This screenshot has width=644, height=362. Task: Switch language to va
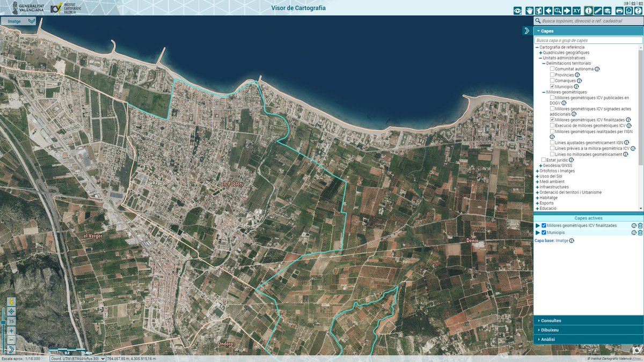point(626,3)
